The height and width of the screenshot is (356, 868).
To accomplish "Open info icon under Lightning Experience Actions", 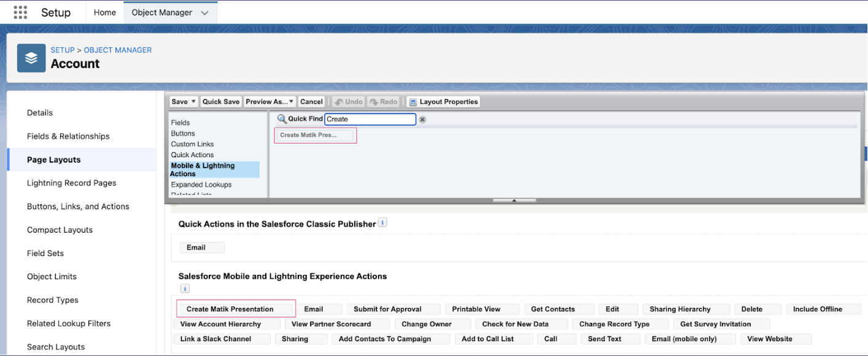I will point(185,288).
